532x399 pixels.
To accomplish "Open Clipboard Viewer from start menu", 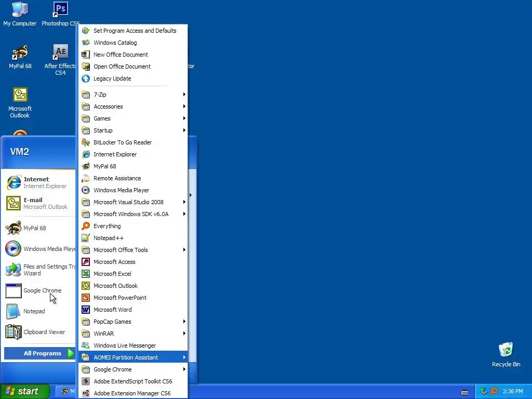I will tap(39, 332).
